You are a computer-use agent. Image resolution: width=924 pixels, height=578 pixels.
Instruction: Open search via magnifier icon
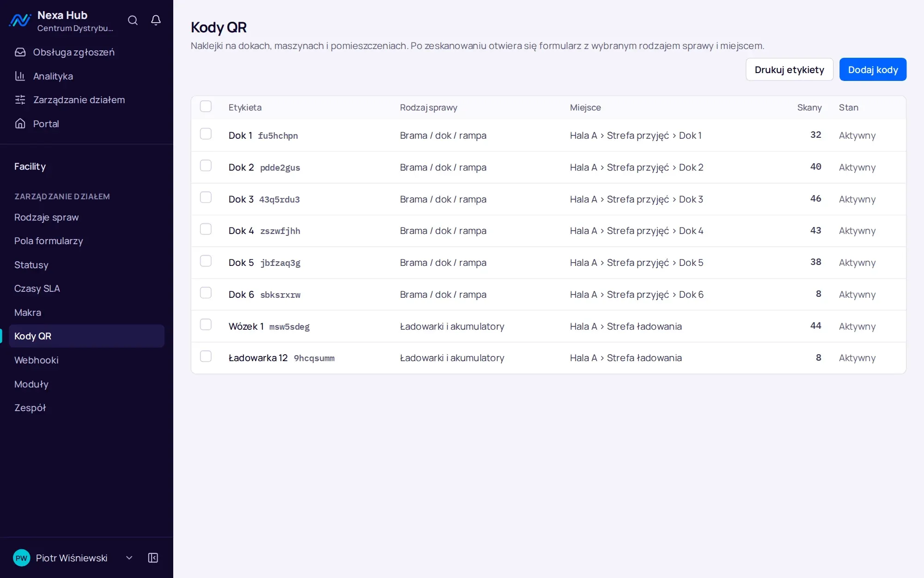133,20
